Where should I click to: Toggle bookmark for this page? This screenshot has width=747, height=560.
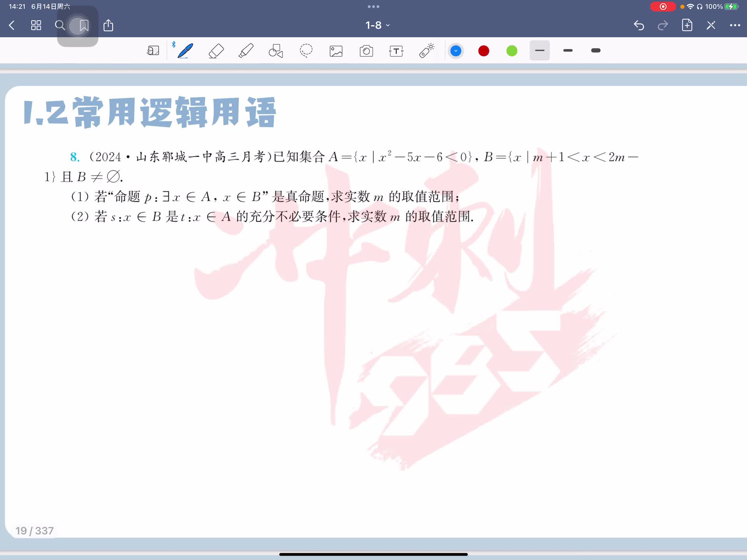click(84, 26)
